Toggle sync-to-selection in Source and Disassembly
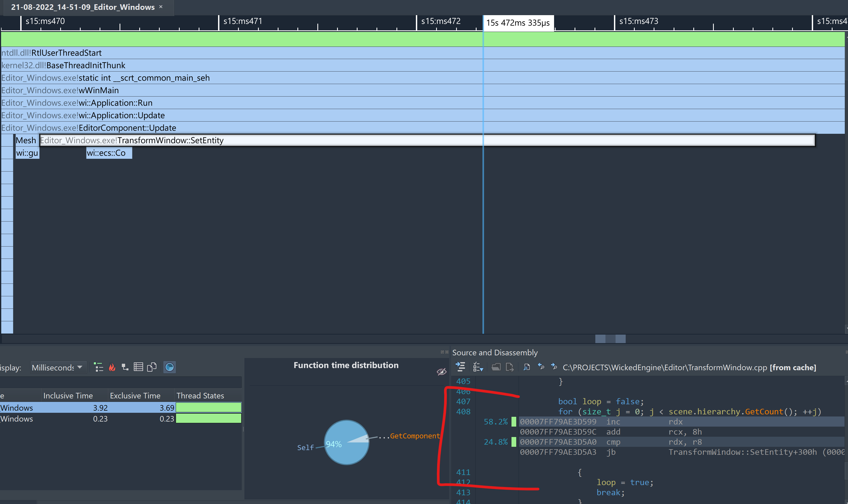 click(x=461, y=367)
